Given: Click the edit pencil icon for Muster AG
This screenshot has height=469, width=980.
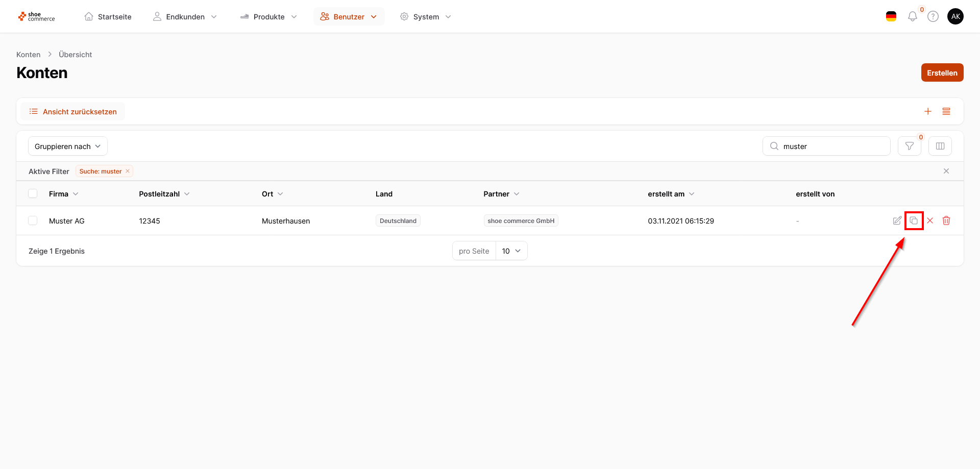Looking at the screenshot, I should pos(897,220).
